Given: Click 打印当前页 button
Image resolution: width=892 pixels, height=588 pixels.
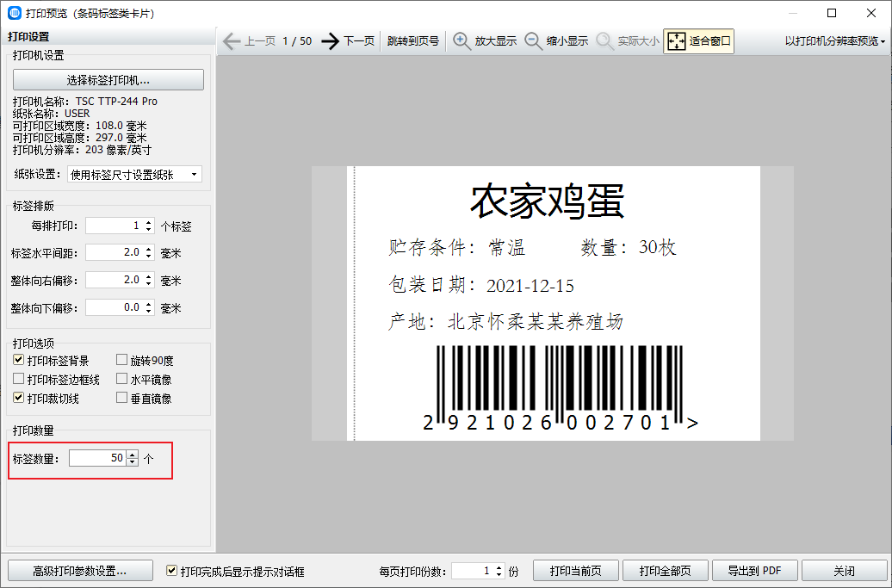Looking at the screenshot, I should 576,571.
